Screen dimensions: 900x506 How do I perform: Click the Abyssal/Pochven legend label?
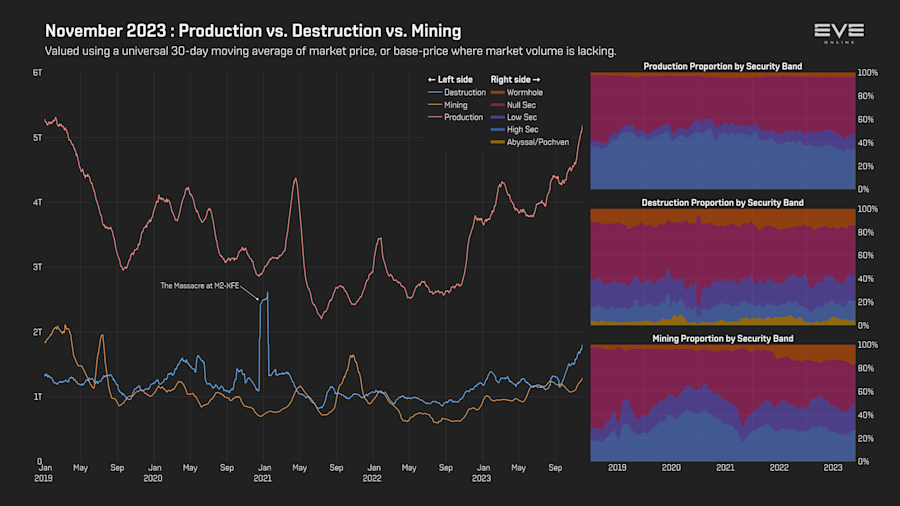[538, 142]
